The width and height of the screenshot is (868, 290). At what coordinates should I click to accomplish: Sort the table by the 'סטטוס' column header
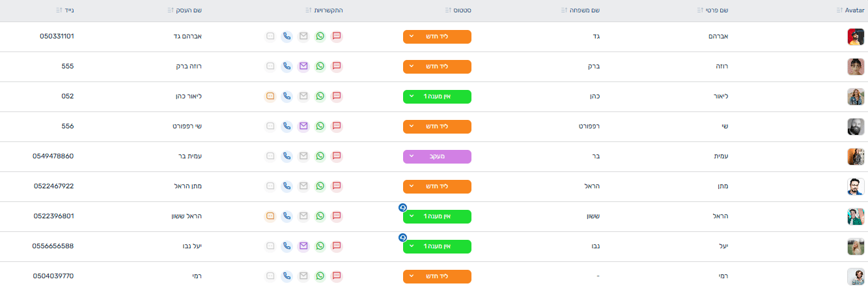point(461,10)
